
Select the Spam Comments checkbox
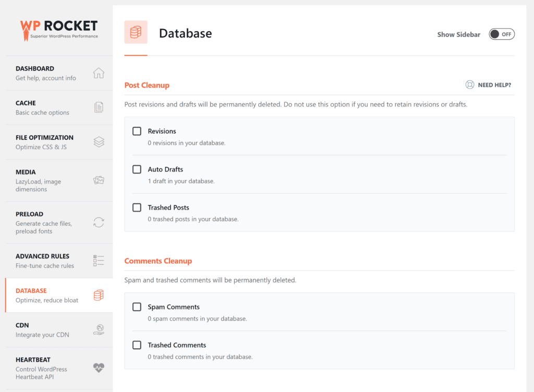(x=137, y=307)
